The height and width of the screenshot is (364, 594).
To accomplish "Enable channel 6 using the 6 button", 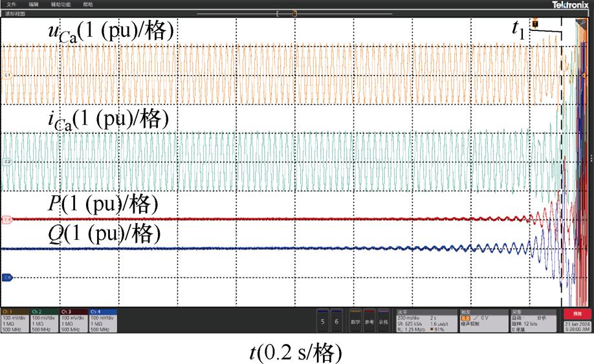I will click(336, 321).
